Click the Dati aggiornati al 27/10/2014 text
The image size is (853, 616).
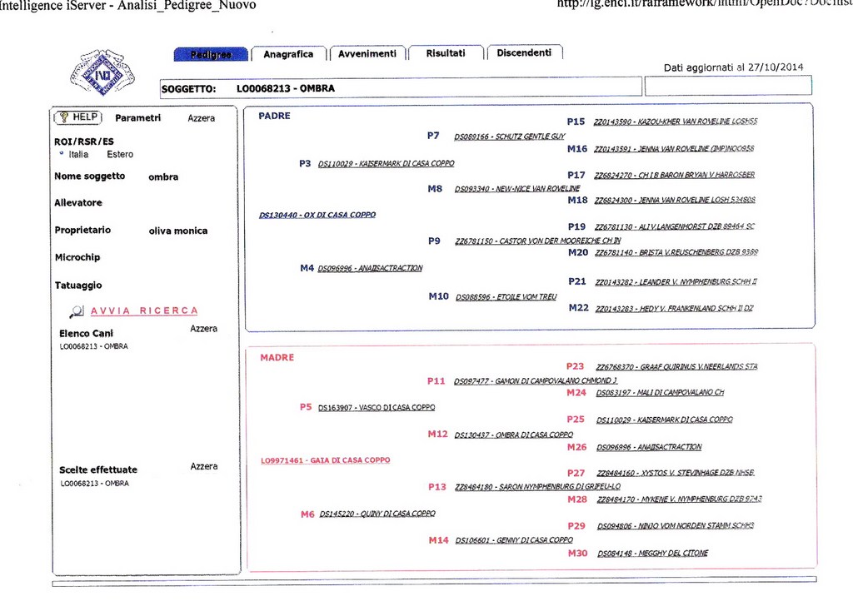(733, 67)
